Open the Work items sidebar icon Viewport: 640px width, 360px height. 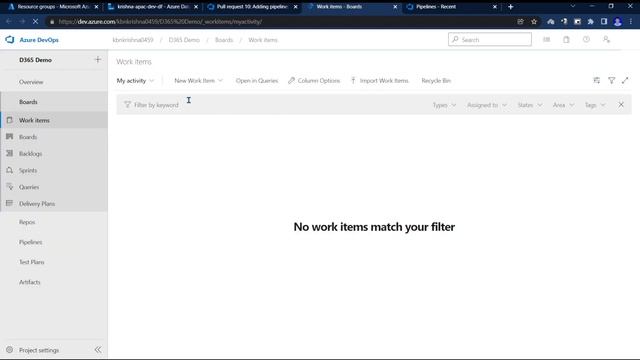(10, 120)
